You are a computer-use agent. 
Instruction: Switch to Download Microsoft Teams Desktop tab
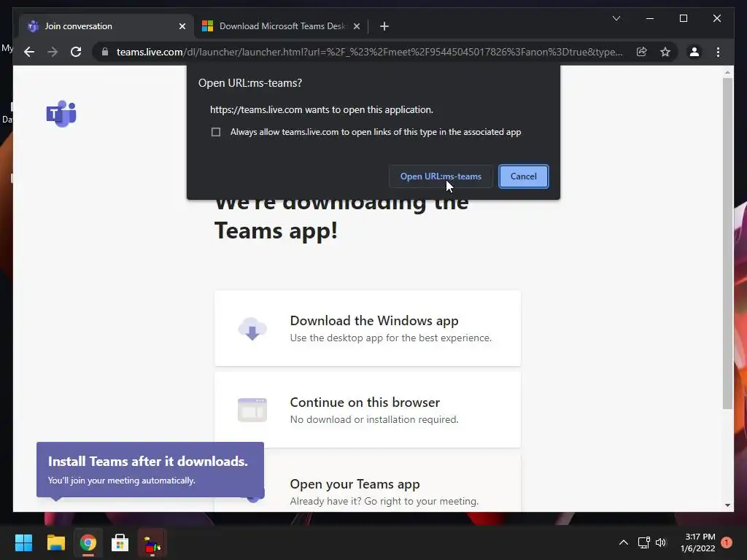(x=281, y=26)
